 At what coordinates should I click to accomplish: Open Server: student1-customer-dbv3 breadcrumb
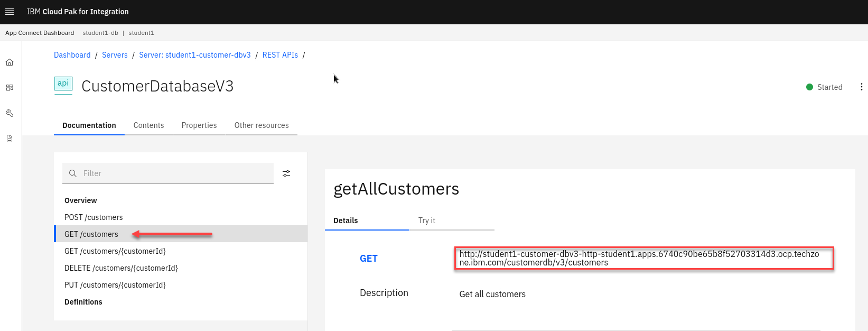point(195,55)
